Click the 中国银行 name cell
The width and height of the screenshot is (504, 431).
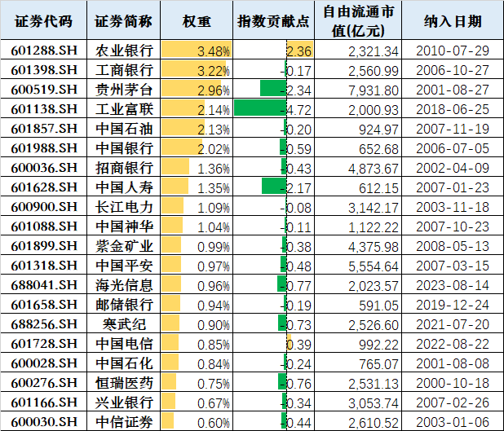click(x=123, y=147)
